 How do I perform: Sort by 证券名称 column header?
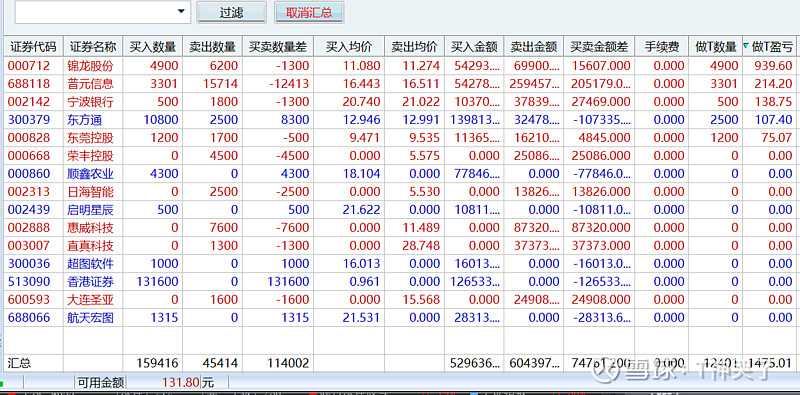click(x=93, y=47)
